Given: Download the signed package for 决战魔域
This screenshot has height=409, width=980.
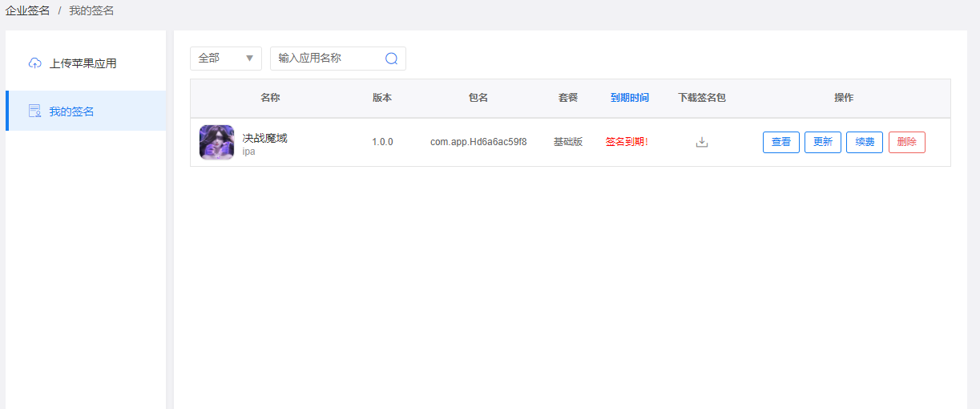Looking at the screenshot, I should click(x=702, y=142).
